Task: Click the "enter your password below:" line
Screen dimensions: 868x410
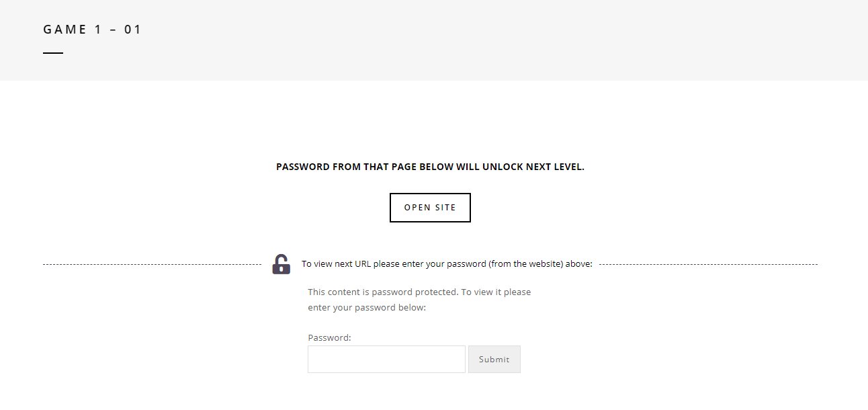Action: [367, 308]
